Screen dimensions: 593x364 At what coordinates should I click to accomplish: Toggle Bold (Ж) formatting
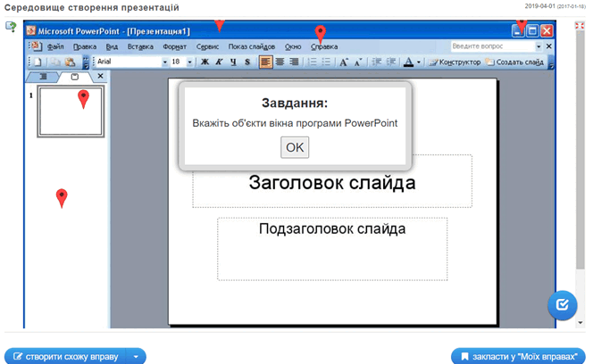click(x=205, y=62)
